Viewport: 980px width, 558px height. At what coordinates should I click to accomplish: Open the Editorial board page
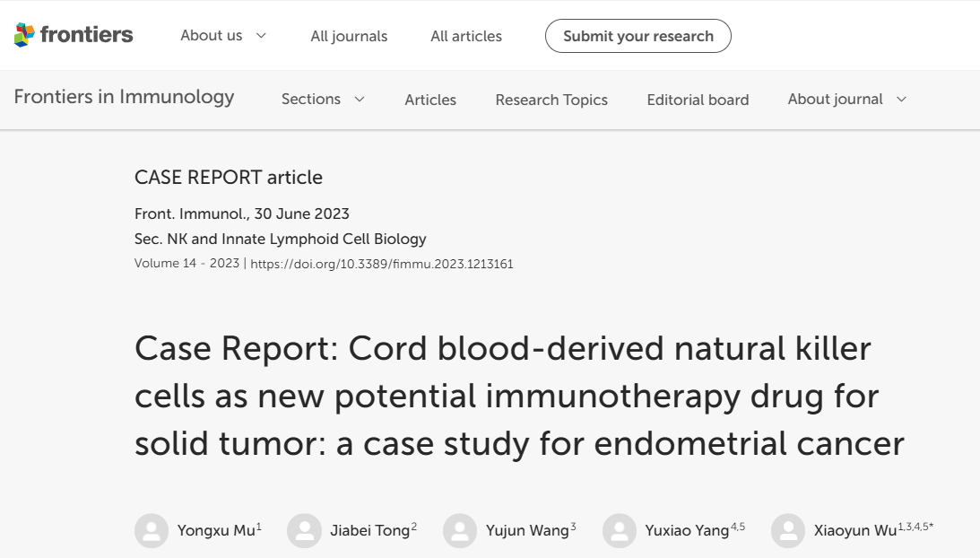[x=698, y=100]
